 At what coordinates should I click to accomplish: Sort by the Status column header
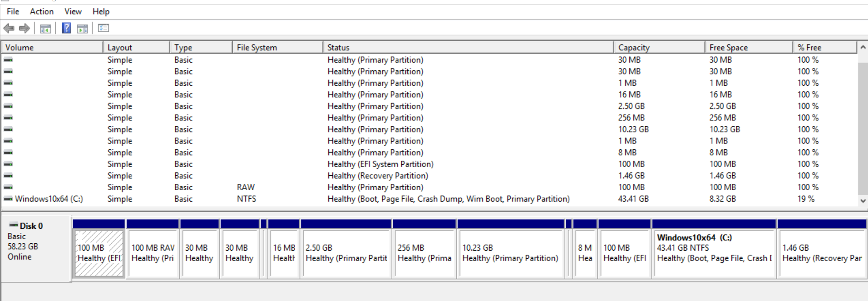point(469,47)
